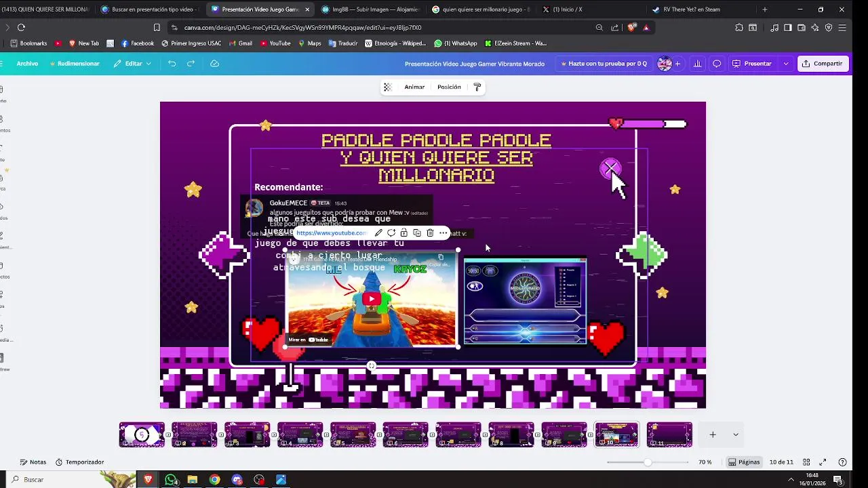Select the copy style paint roller

coord(477,87)
